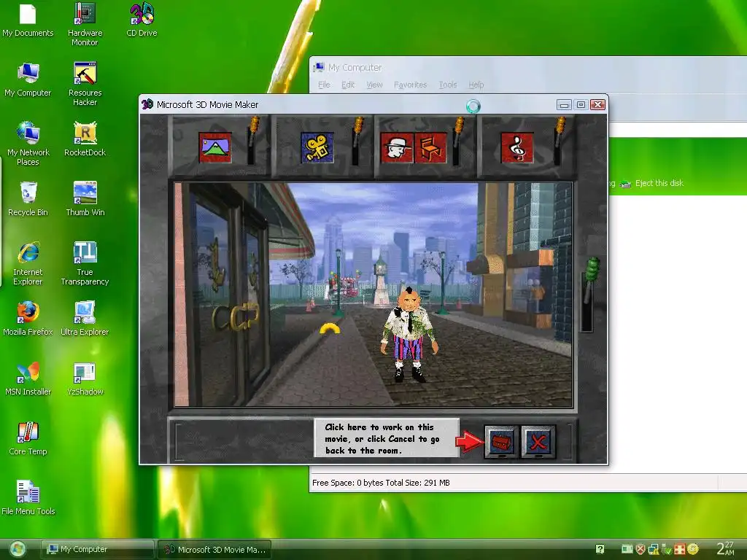The width and height of the screenshot is (747, 560).
Task: Click the red X Cancel icon in Movie Maker
Action: click(538, 442)
